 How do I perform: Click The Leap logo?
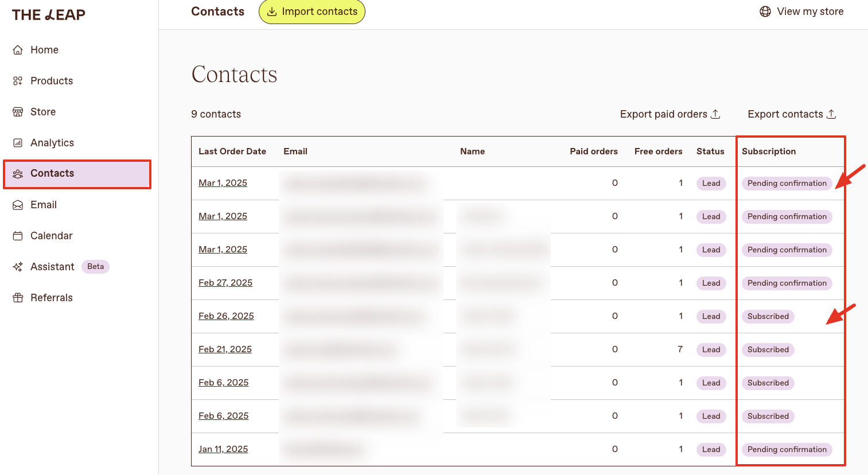(49, 15)
